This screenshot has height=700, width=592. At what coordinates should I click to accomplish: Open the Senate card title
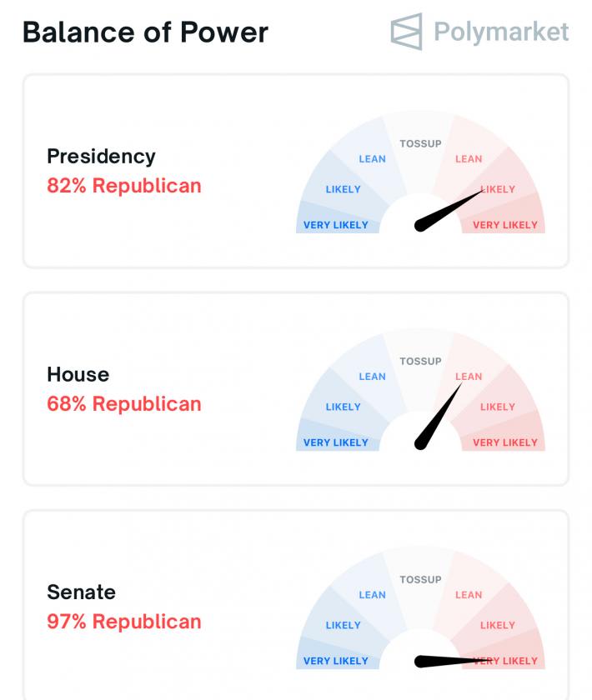click(81, 592)
